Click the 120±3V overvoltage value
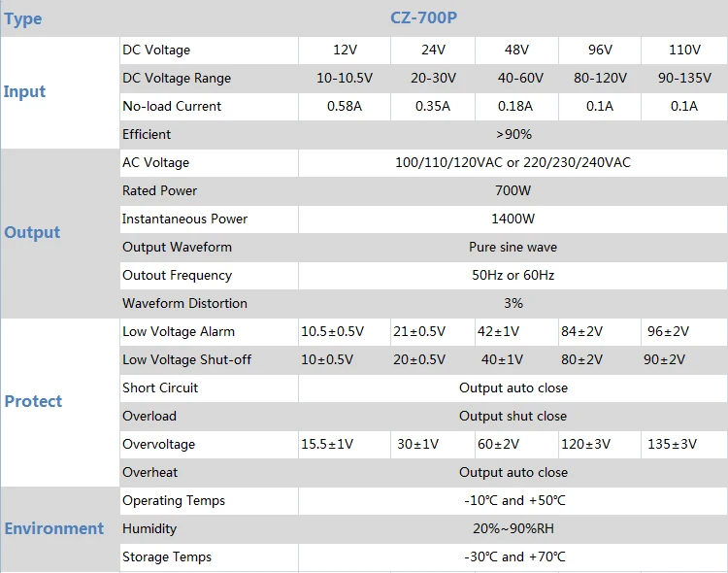This screenshot has width=728, height=573. [586, 444]
